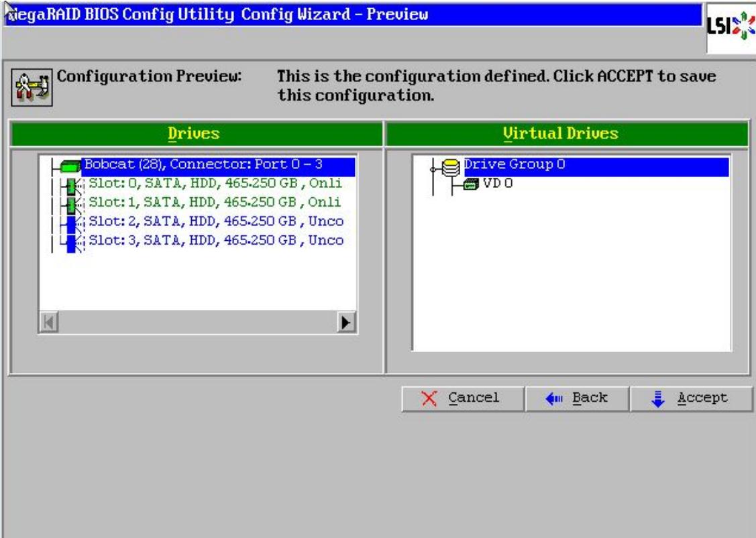Image resolution: width=756 pixels, height=538 pixels.
Task: Click the Configuration Preview wizard icon
Action: click(32, 87)
